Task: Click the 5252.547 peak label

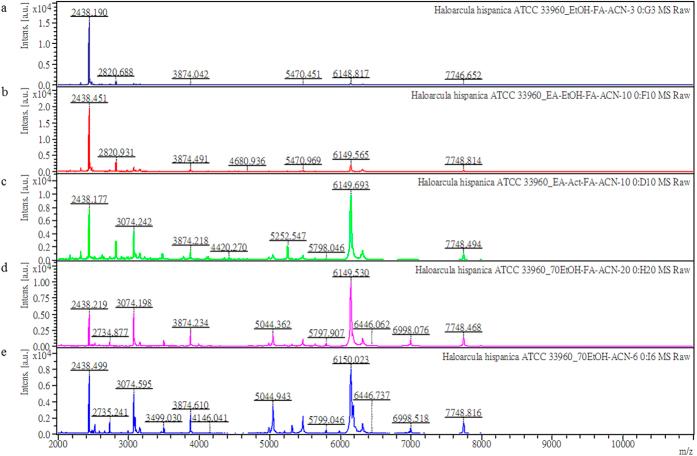Action: tap(288, 236)
